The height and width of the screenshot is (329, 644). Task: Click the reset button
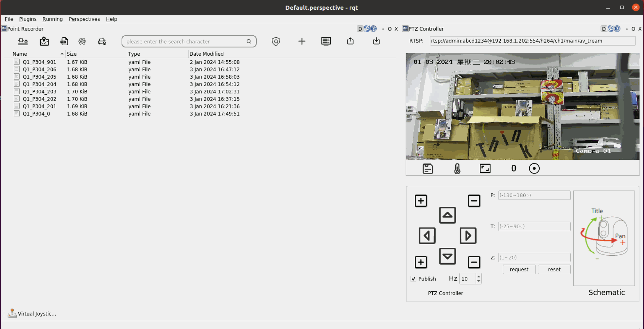554,269
